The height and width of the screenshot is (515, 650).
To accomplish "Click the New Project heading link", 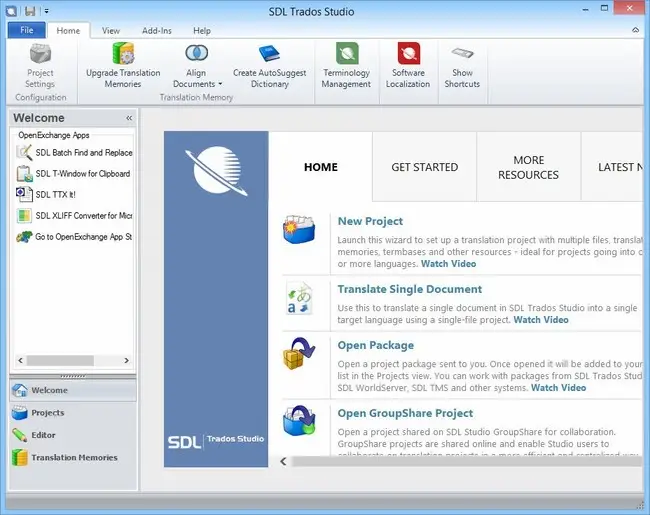I will (370, 221).
